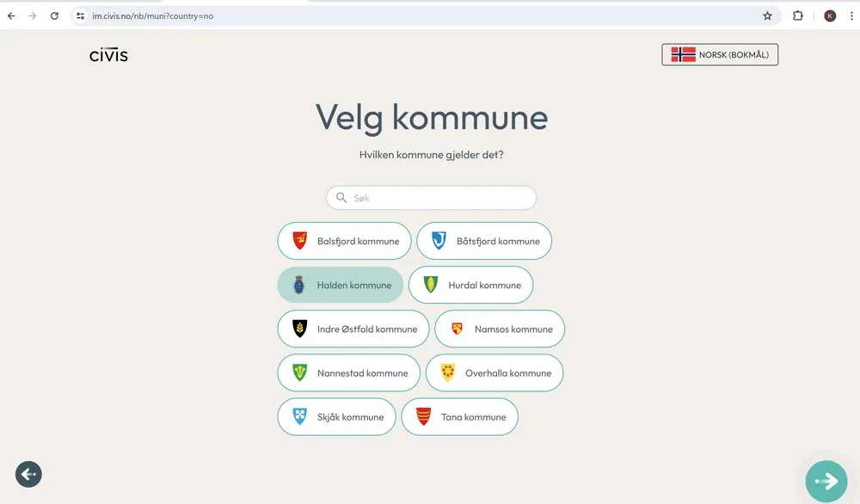Click the Indre Østfold coat of arms icon
Viewport: 860px width, 504px height.
pyautogui.click(x=299, y=329)
